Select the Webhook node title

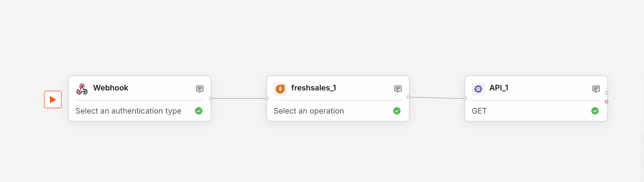tap(111, 88)
